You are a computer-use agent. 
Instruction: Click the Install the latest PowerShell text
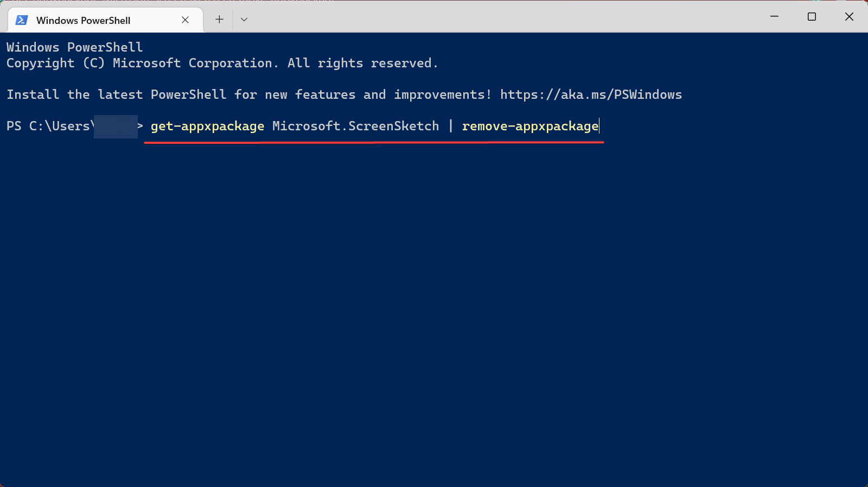[117, 94]
